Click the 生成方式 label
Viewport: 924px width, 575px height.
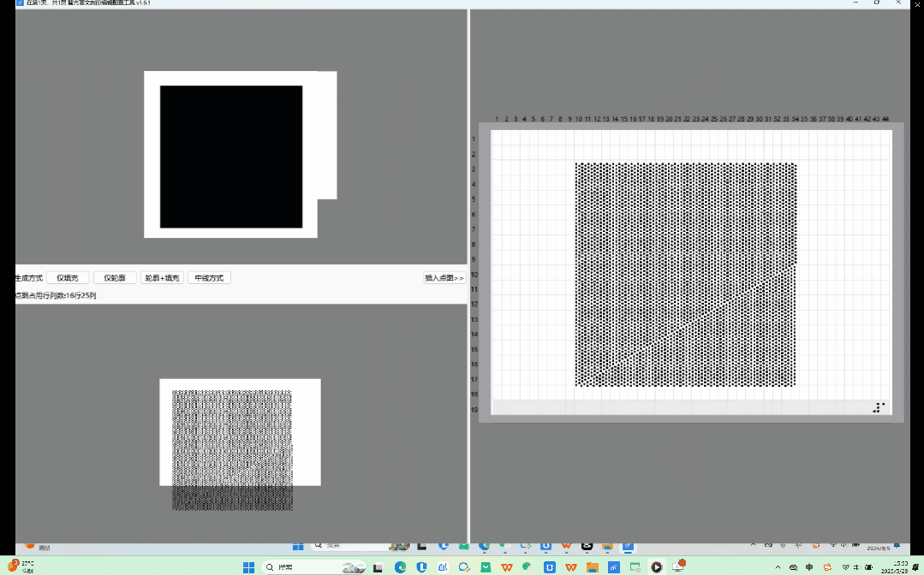point(29,278)
